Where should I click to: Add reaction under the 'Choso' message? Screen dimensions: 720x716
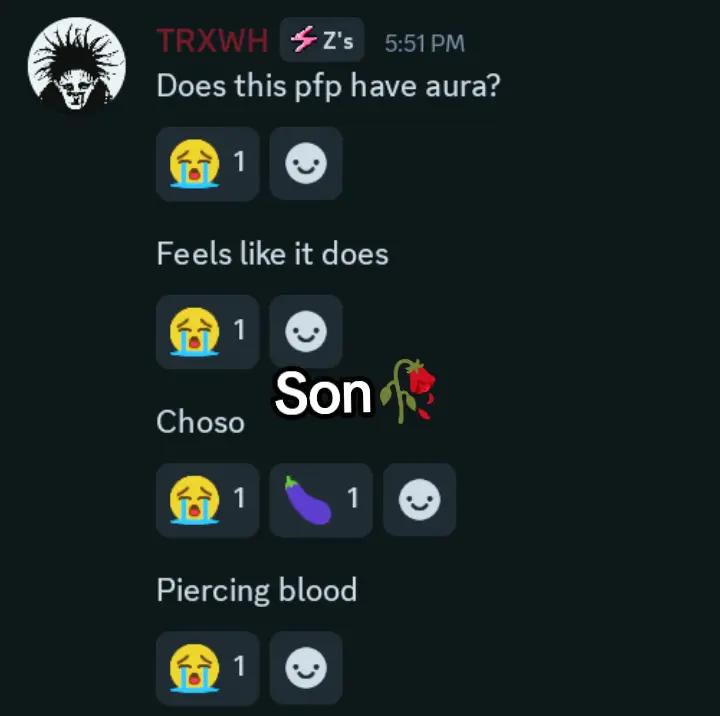click(x=419, y=500)
